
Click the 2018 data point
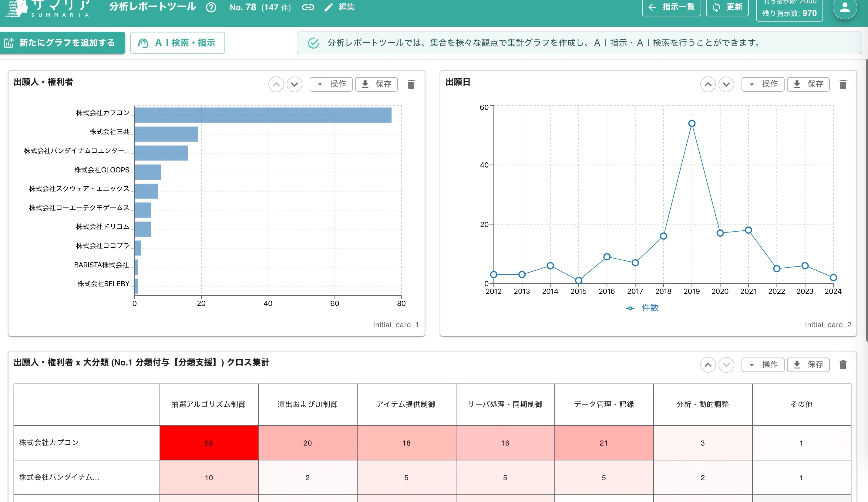pos(663,236)
